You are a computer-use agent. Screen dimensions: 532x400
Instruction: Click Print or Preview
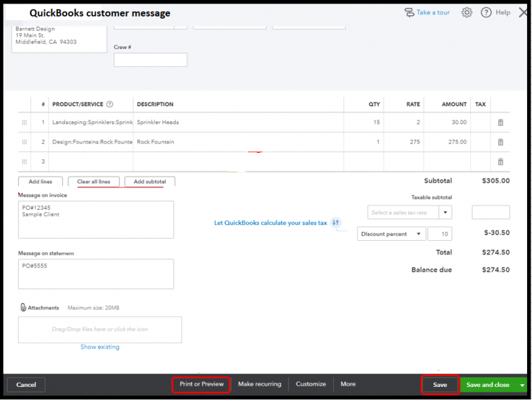click(x=202, y=384)
